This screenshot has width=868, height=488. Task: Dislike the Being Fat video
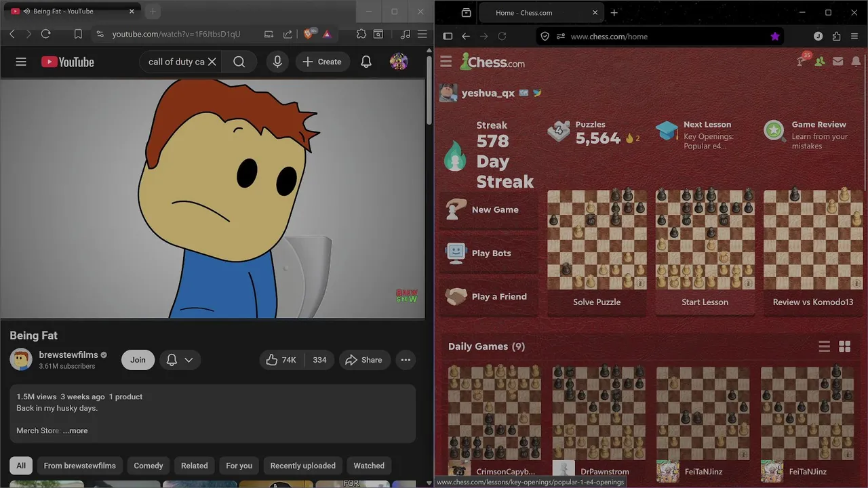coord(319,360)
